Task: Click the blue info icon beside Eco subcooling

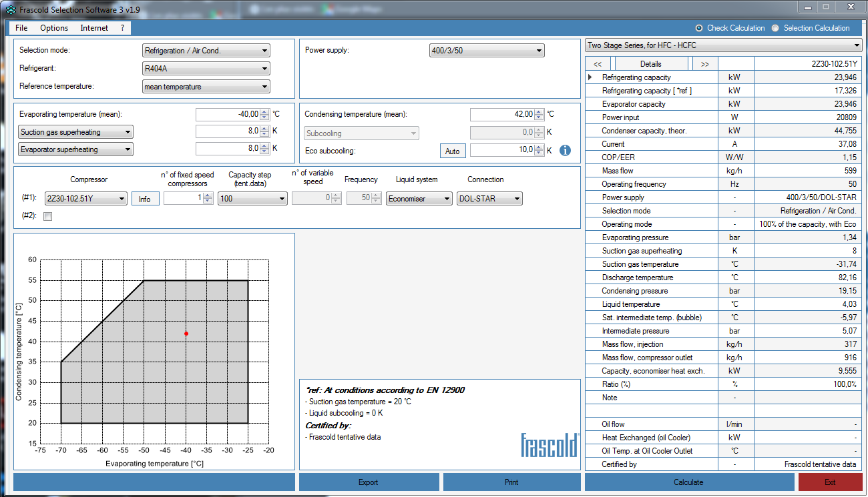Action: 565,150
